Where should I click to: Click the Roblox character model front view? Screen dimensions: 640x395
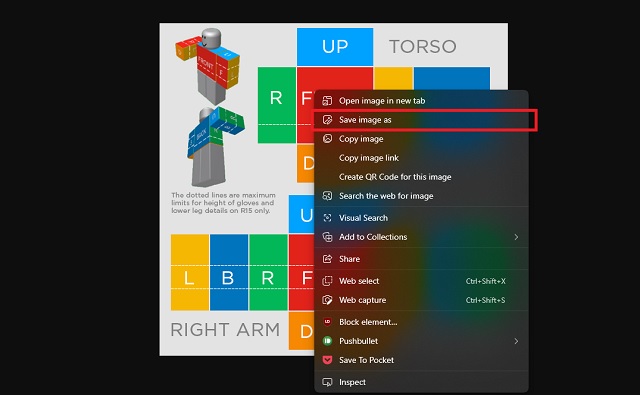tap(209, 66)
